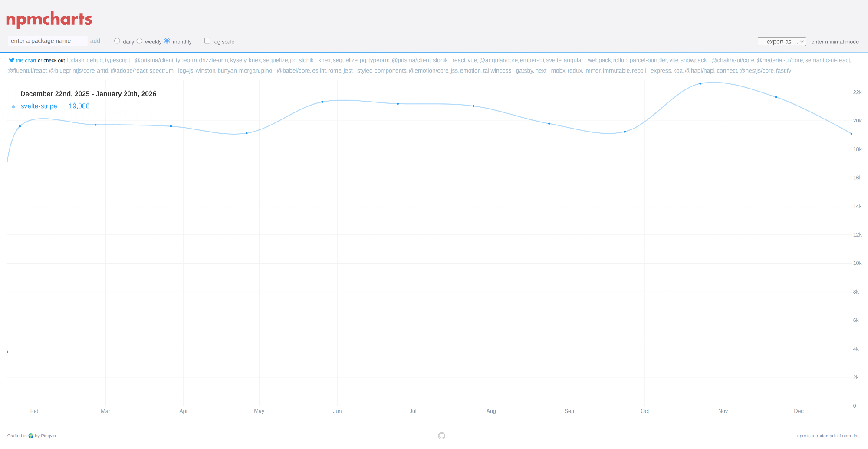Tweet 'this chart' link

click(26, 61)
